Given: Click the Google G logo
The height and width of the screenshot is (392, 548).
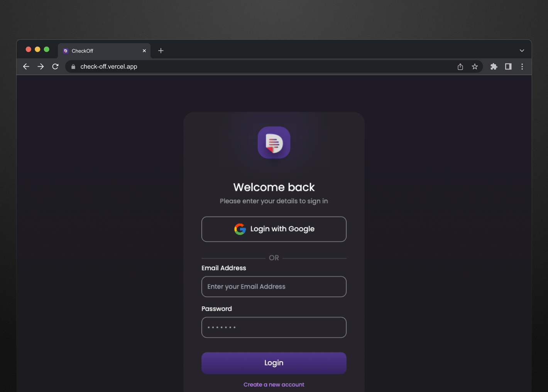Looking at the screenshot, I should [240, 229].
